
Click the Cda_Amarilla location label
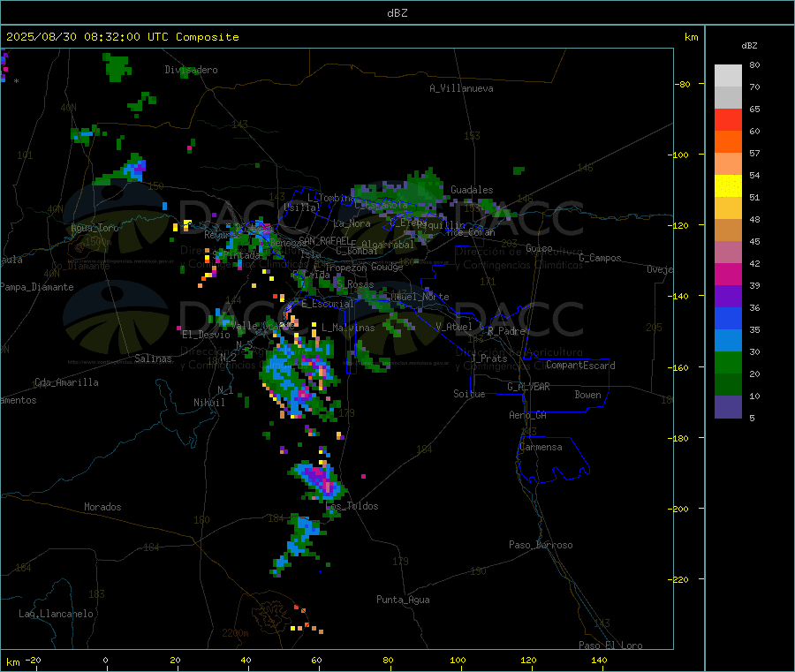click(x=66, y=382)
